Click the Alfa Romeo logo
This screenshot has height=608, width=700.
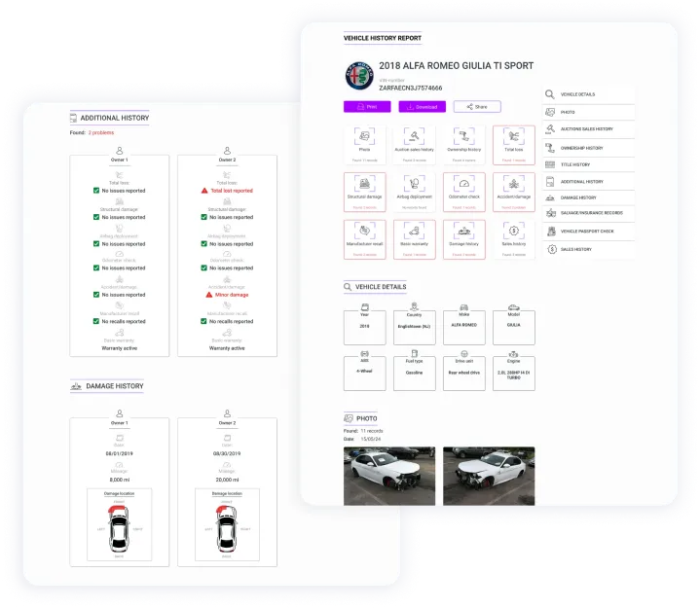click(x=359, y=76)
